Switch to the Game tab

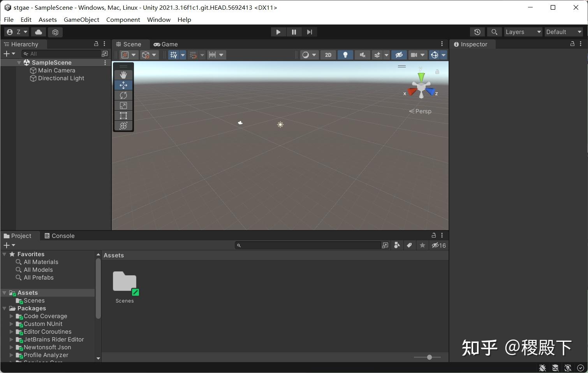tap(165, 44)
